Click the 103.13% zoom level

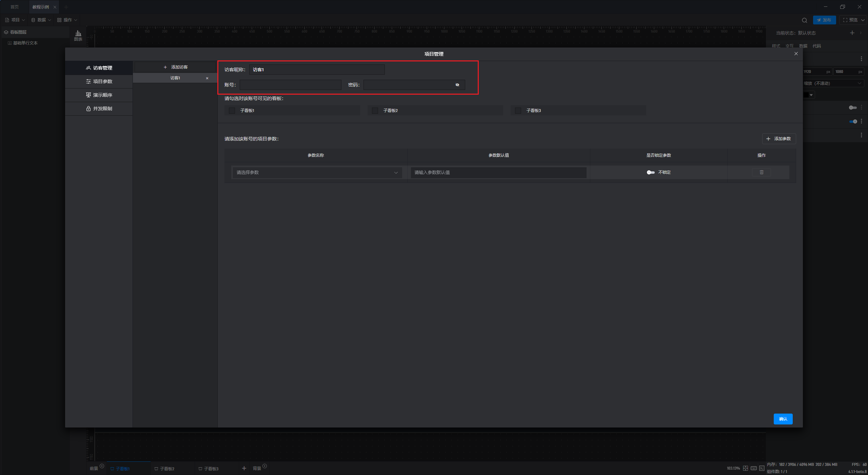(733, 469)
